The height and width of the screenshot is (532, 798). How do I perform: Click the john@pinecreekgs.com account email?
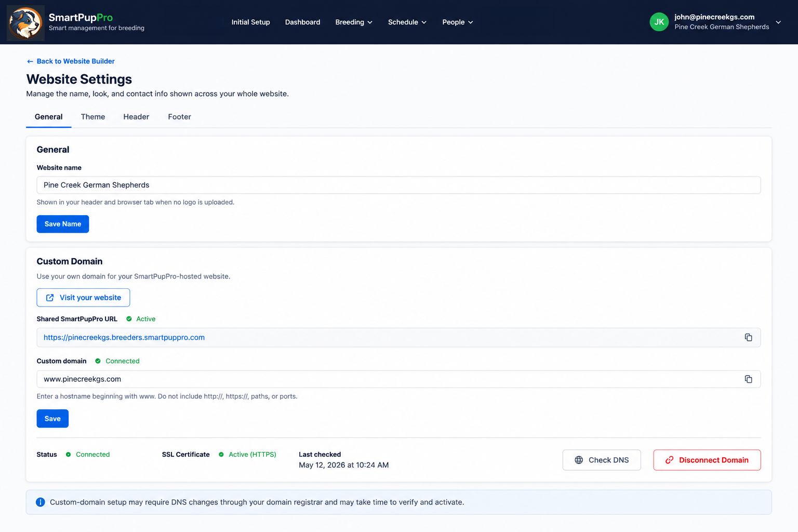714,17
